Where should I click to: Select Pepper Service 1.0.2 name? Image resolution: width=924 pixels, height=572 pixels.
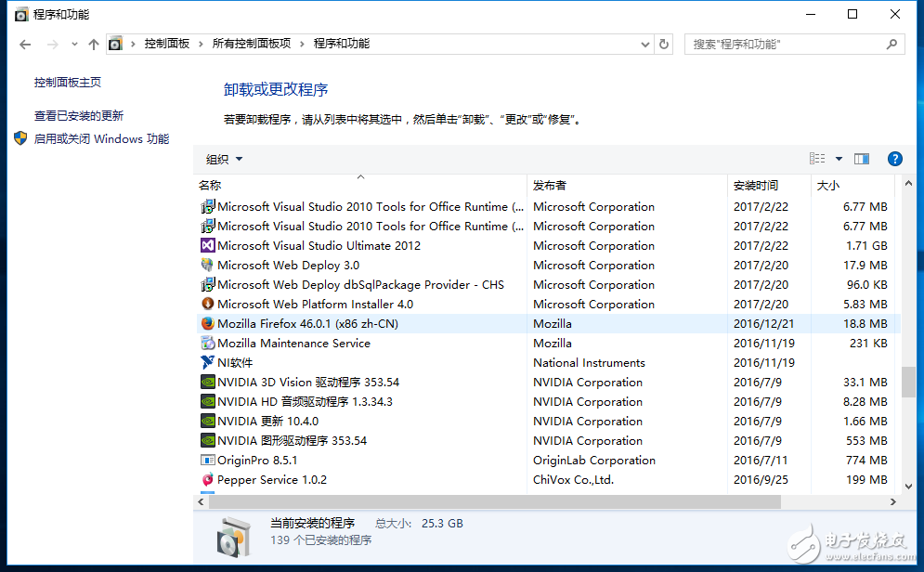(272, 479)
